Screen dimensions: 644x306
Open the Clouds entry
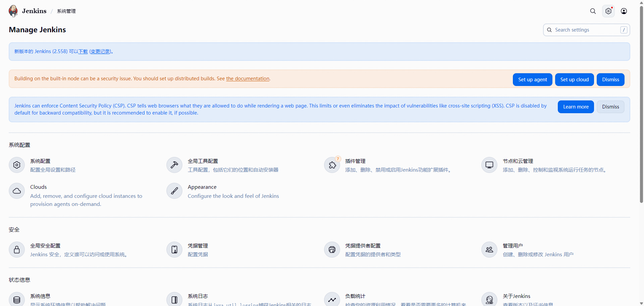[39, 187]
